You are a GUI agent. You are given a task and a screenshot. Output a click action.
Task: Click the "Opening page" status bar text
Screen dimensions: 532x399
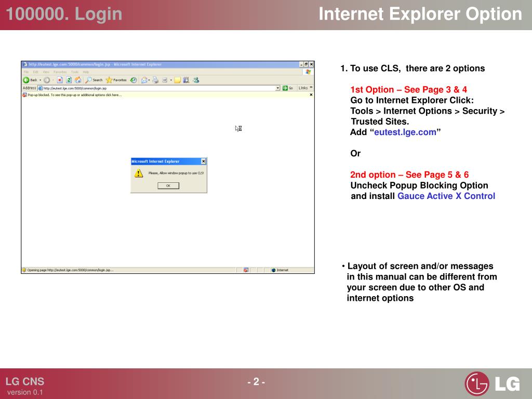tap(70, 270)
